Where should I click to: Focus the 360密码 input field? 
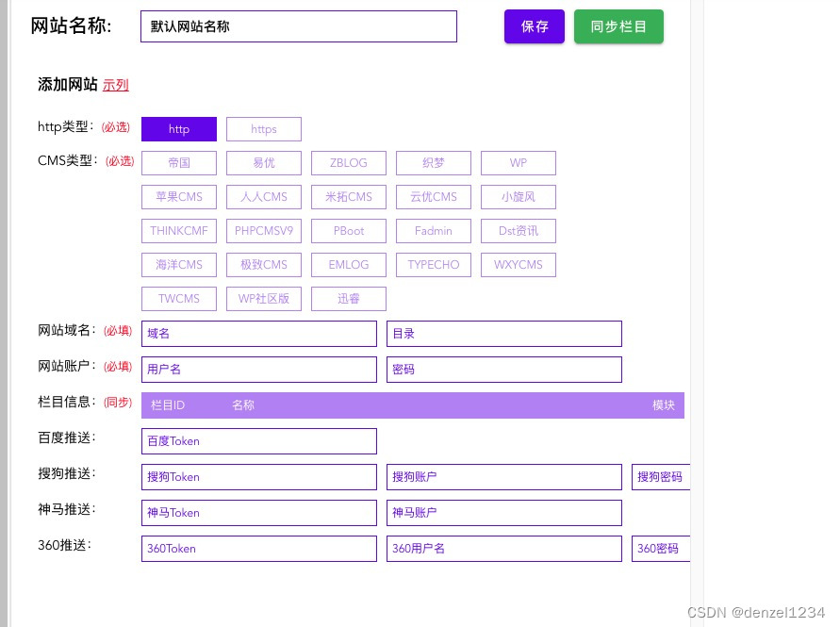click(x=661, y=549)
